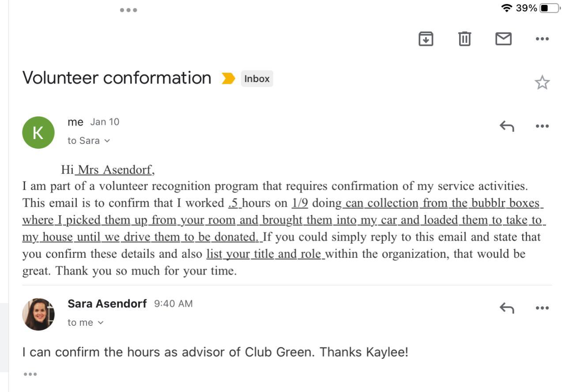Select the Inbox label chip
This screenshot has width=565, height=392.
257,79
